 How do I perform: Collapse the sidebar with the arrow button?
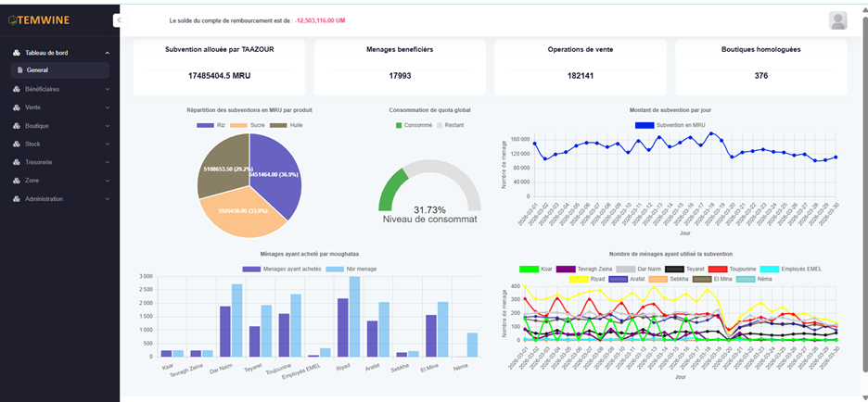[117, 19]
